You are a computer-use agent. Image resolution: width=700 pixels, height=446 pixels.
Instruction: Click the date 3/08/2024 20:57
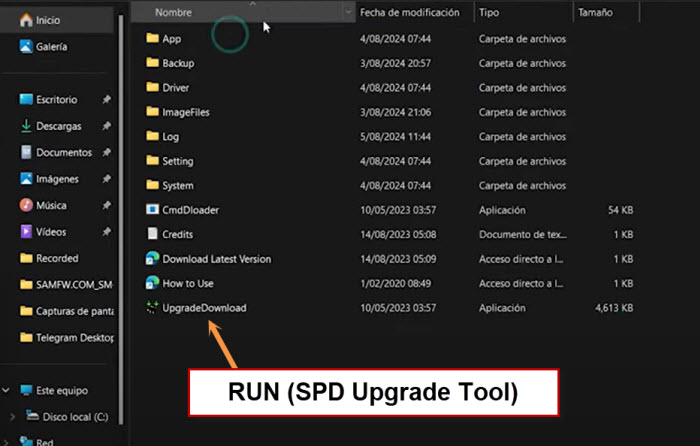click(x=396, y=63)
